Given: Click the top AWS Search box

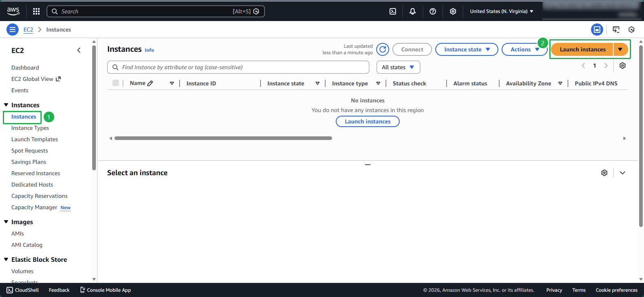Looking at the screenshot, I should (156, 11).
